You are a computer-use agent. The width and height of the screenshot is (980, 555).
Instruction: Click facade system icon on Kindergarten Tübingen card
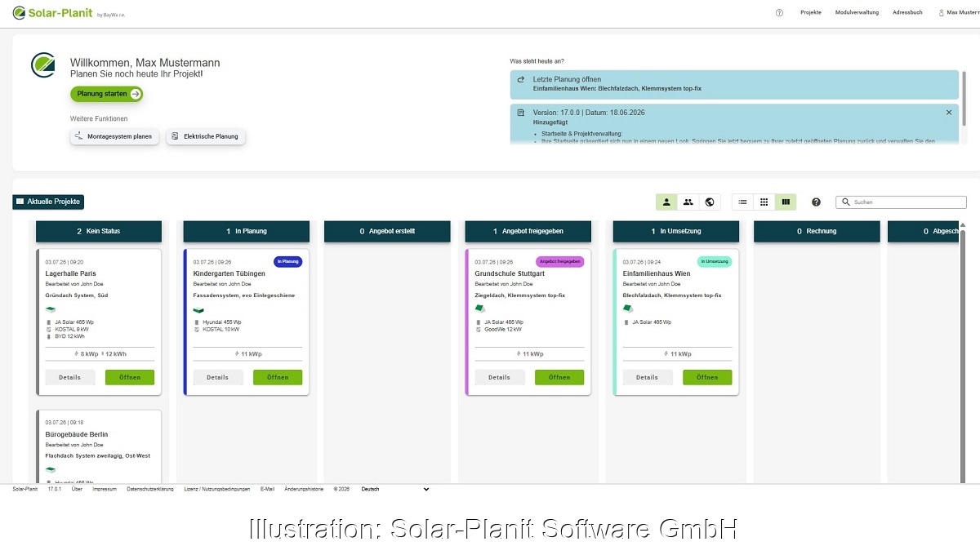[x=198, y=309]
